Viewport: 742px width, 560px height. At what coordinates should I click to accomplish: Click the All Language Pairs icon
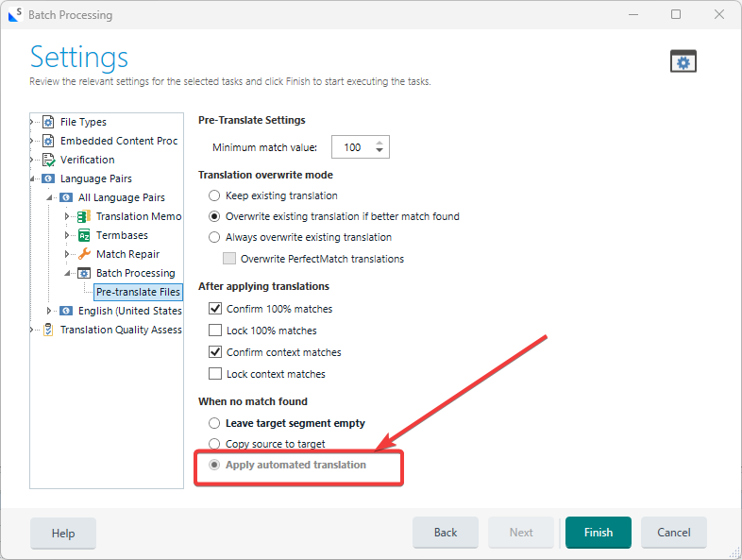pos(66,197)
